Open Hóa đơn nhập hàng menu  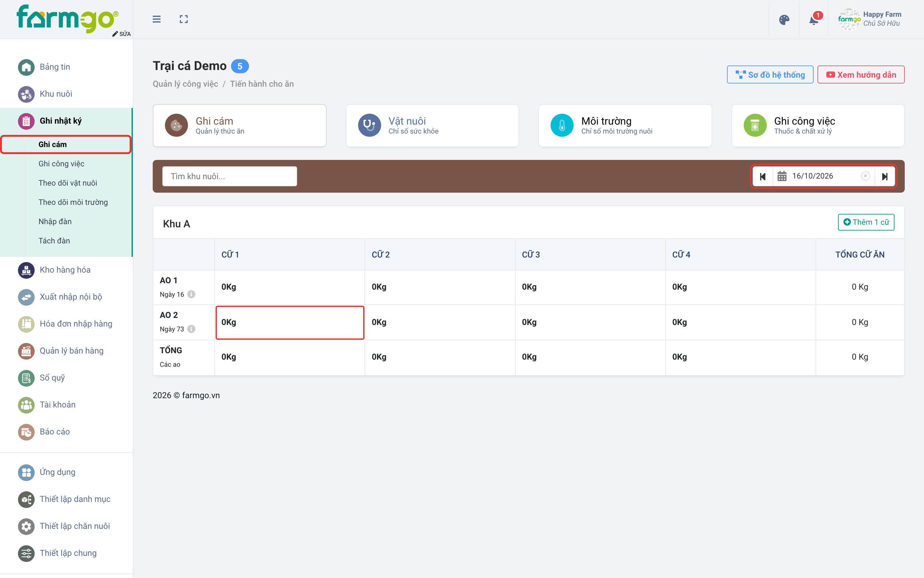pos(66,324)
